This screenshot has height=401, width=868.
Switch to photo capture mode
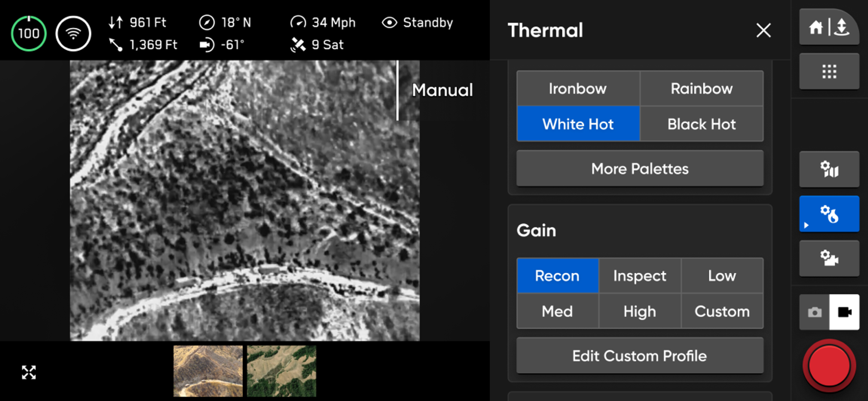point(814,312)
